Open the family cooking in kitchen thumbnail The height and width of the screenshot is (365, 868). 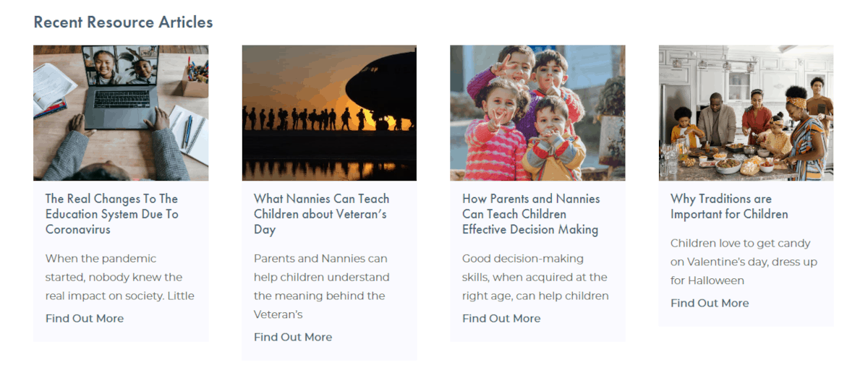(746, 113)
